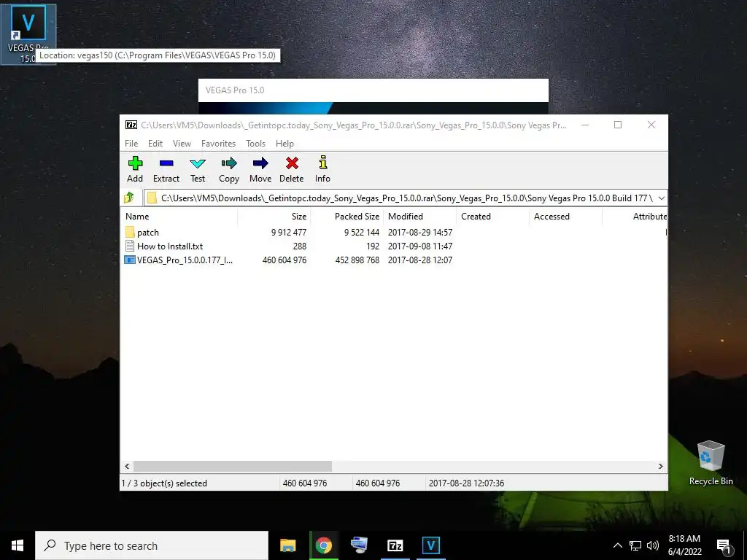
Task: Click the VEGAS Pro 15.0 splash window title
Action: 235,90
